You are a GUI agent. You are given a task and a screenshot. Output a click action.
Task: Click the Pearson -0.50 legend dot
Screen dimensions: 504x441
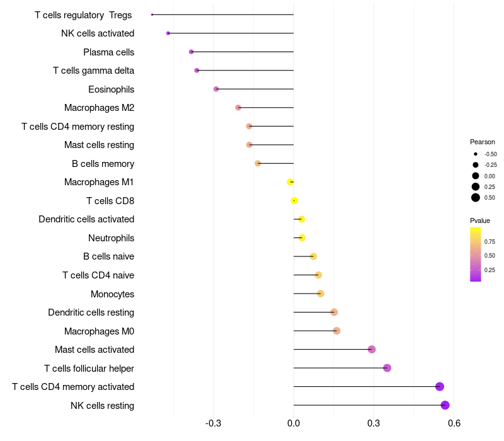click(476, 154)
